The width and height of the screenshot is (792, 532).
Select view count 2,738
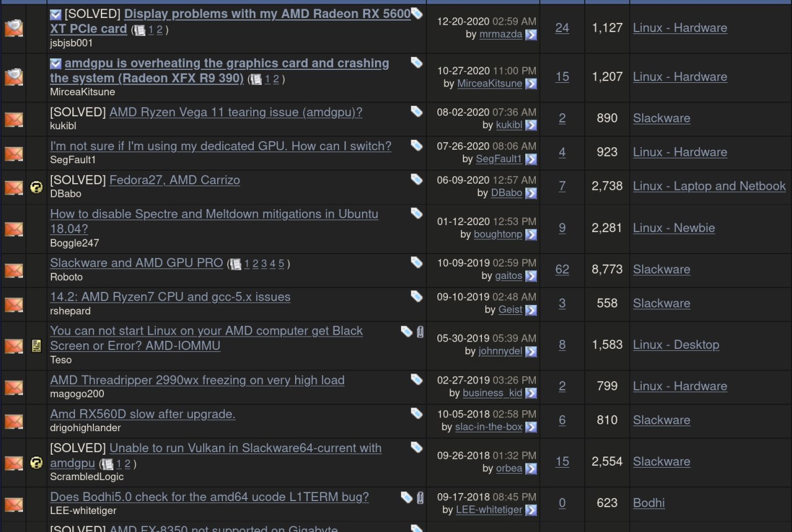pos(607,186)
